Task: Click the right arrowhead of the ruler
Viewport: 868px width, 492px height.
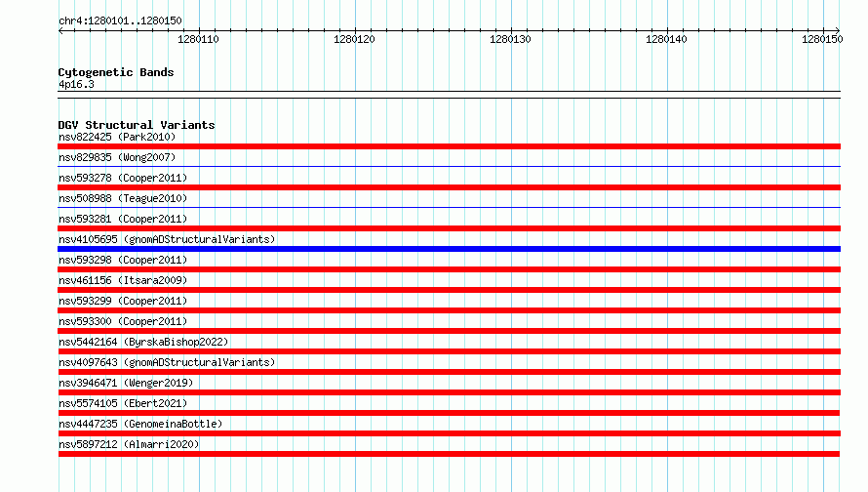Action: [838, 30]
